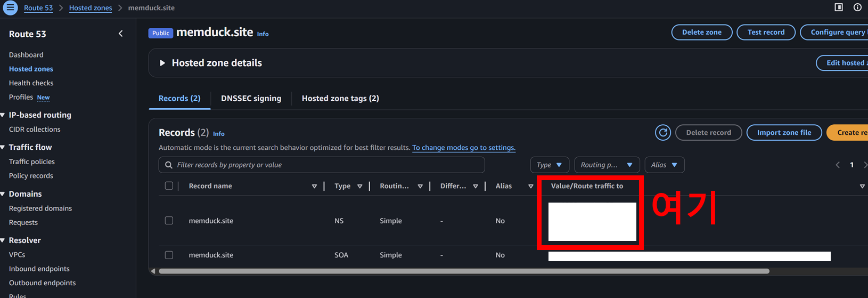The width and height of the screenshot is (868, 298).
Task: Click the Test record button
Action: pos(766,32)
